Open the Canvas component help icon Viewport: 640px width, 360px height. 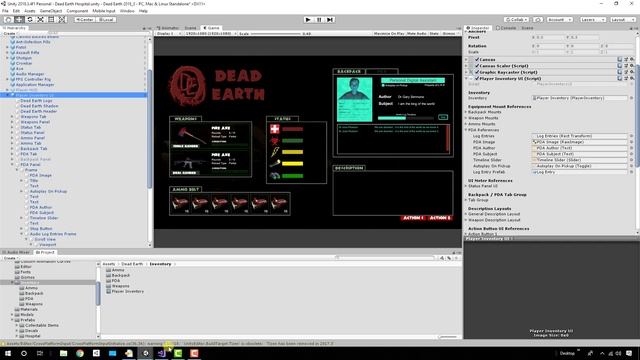click(620, 60)
